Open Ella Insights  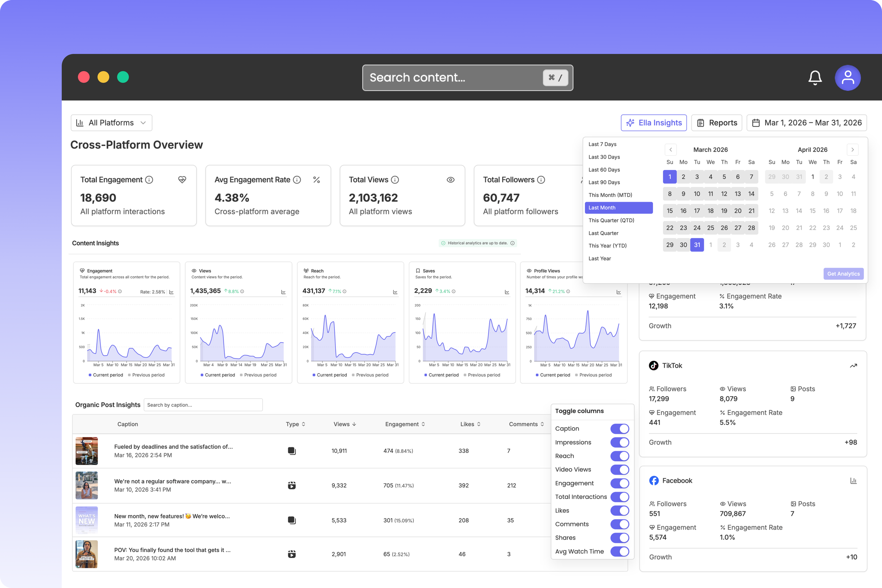tap(654, 123)
